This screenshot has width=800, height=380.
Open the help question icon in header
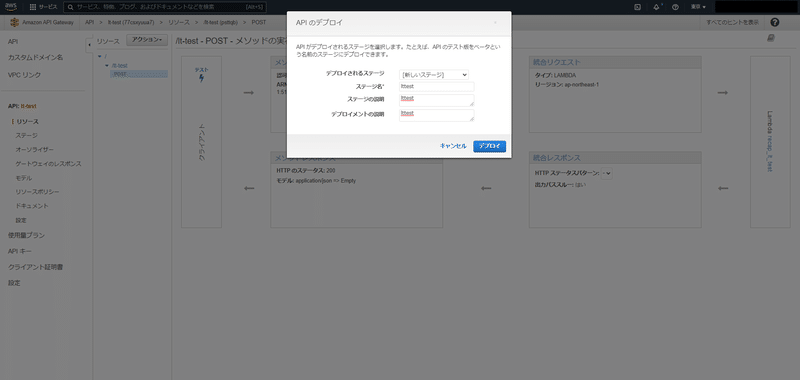pyautogui.click(x=676, y=7)
